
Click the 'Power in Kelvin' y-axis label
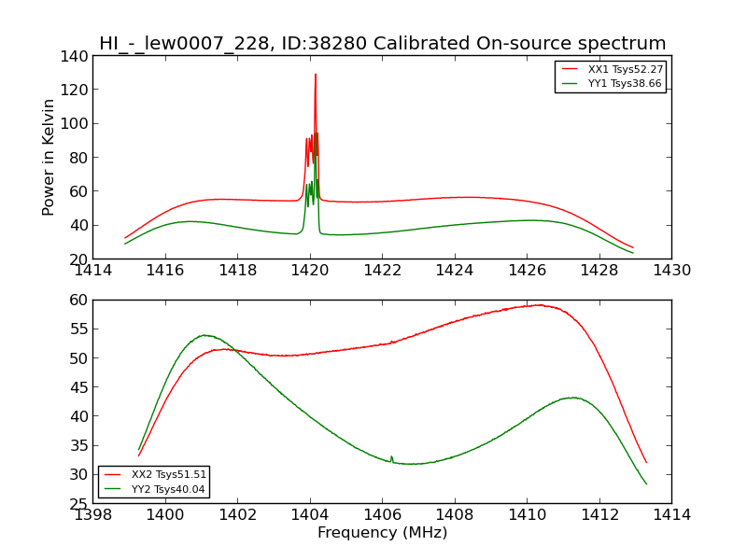point(49,158)
